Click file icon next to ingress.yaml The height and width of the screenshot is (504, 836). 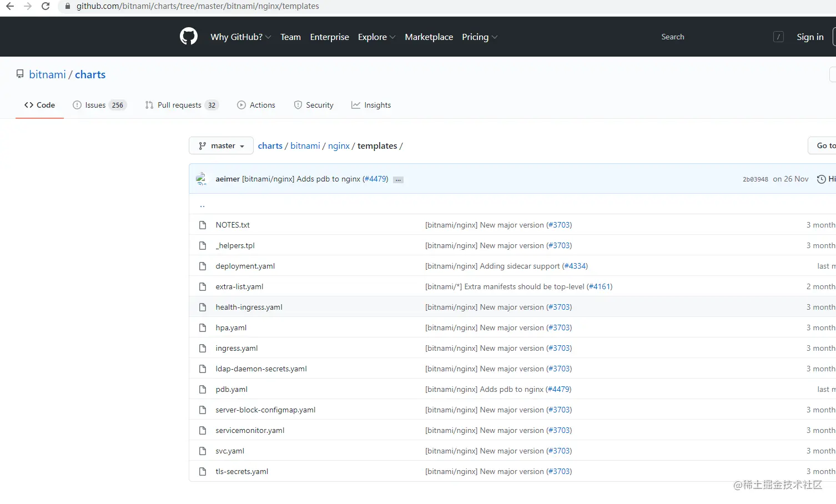(203, 348)
